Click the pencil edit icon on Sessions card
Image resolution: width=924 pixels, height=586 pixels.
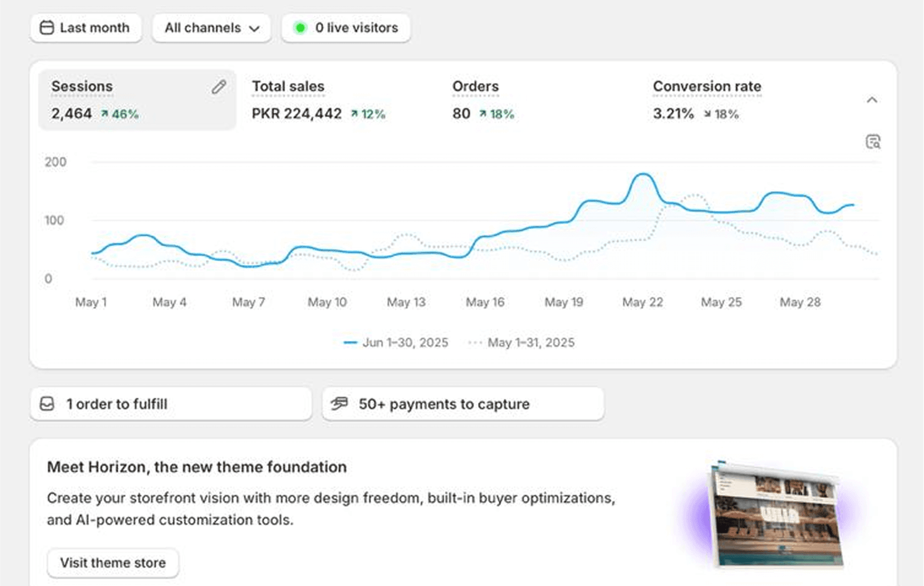tap(218, 87)
